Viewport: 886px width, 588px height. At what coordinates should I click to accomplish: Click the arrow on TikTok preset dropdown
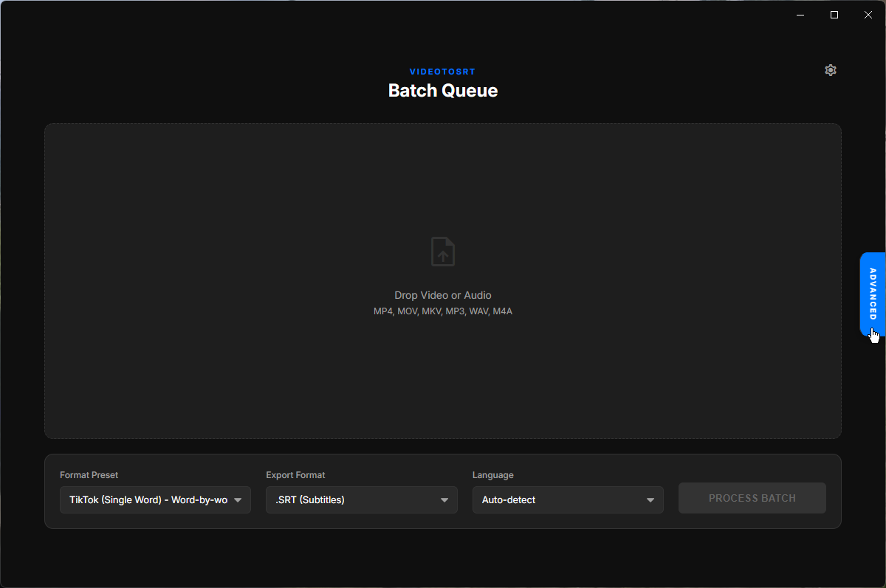[238, 500]
